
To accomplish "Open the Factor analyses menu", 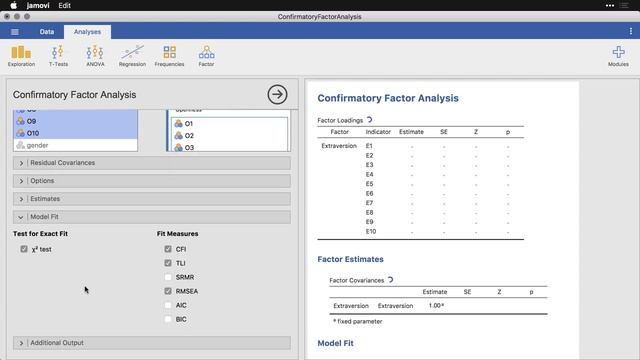I will pyautogui.click(x=207, y=56).
